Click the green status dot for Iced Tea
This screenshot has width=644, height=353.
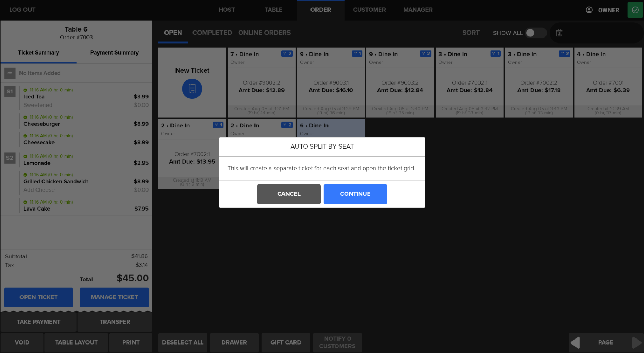tap(25, 90)
